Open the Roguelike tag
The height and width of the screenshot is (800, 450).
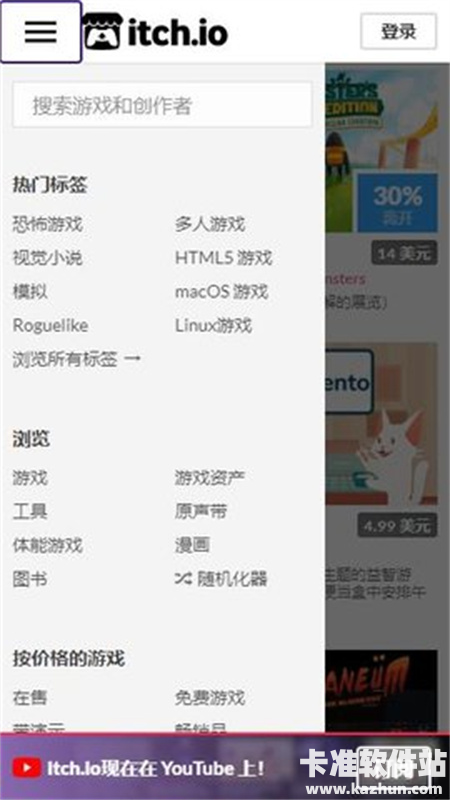point(50,326)
